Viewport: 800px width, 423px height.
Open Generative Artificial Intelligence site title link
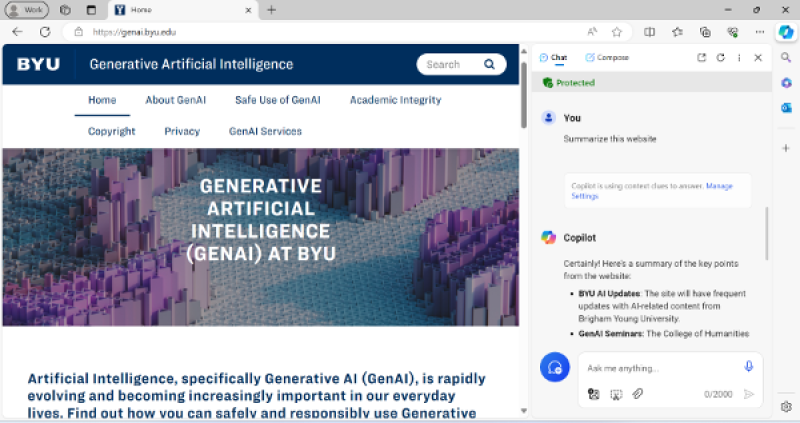pos(191,64)
